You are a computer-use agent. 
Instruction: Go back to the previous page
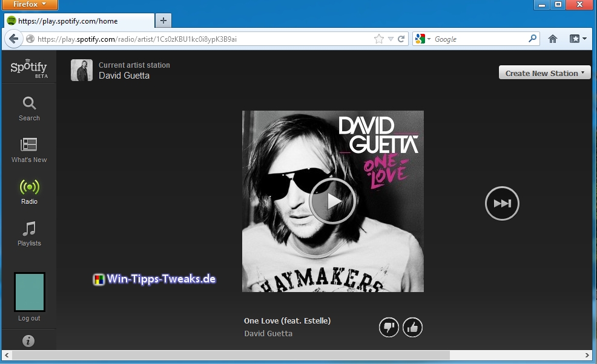(x=13, y=39)
